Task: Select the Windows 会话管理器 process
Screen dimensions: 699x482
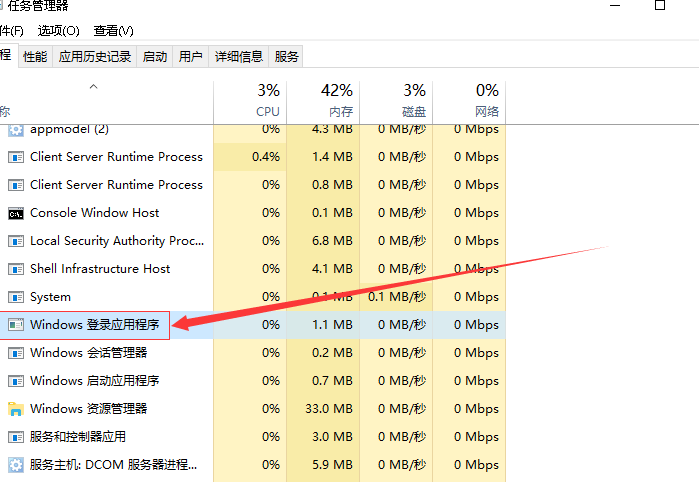Action: (x=88, y=353)
